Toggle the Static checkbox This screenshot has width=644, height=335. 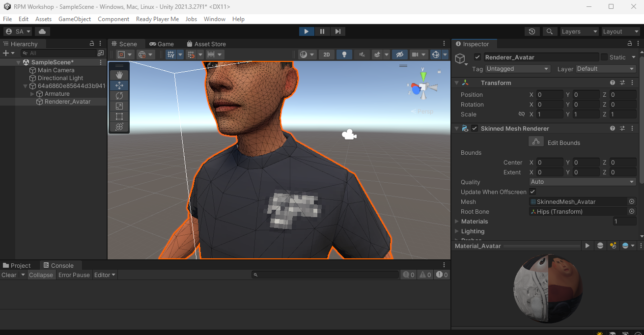tap(604, 57)
